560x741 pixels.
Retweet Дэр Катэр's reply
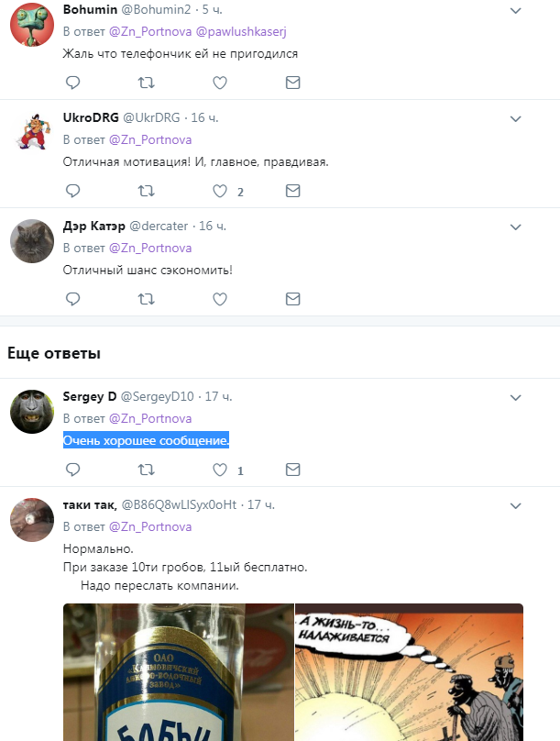coord(146,299)
